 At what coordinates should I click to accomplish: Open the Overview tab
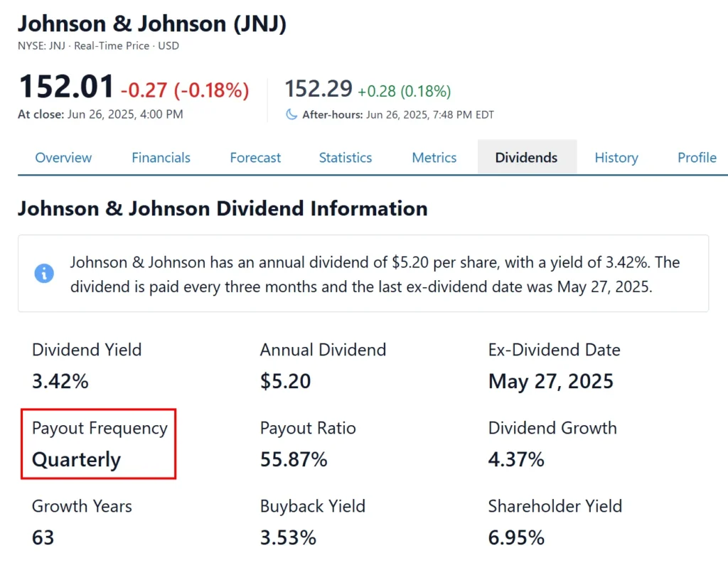pos(63,157)
